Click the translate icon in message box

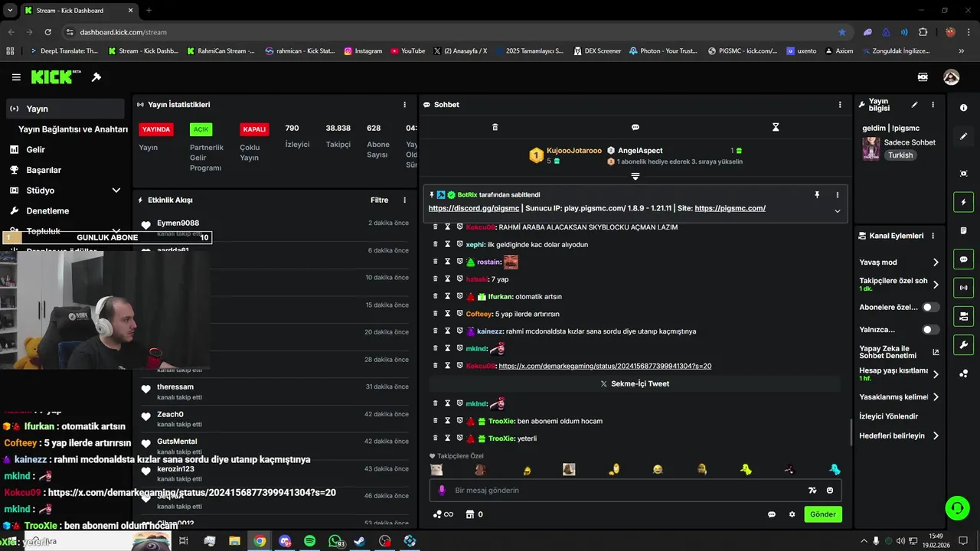[812, 491]
